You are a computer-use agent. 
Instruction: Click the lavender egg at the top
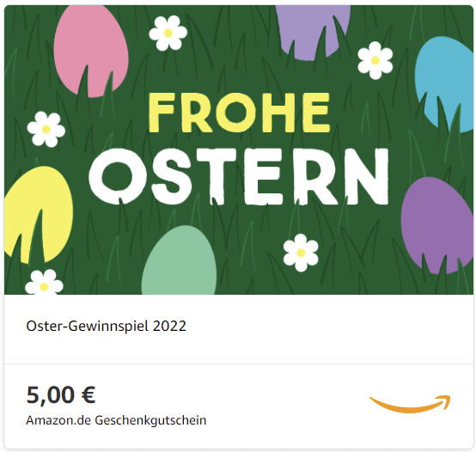click(x=313, y=32)
